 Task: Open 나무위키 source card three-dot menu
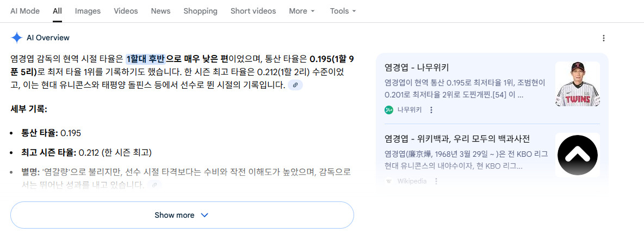[x=431, y=110]
